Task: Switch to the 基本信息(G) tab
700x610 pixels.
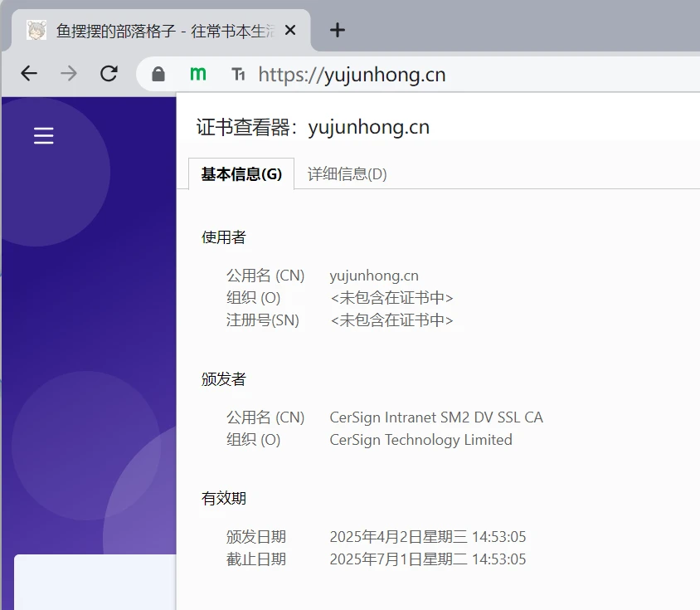Action: point(241,174)
